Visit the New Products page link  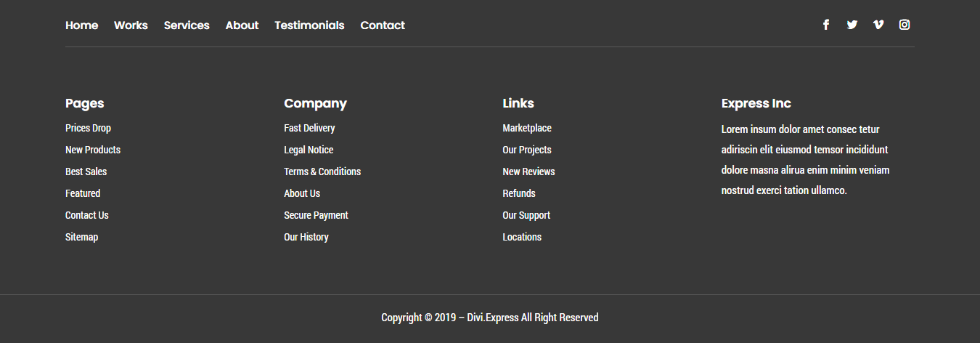(93, 150)
